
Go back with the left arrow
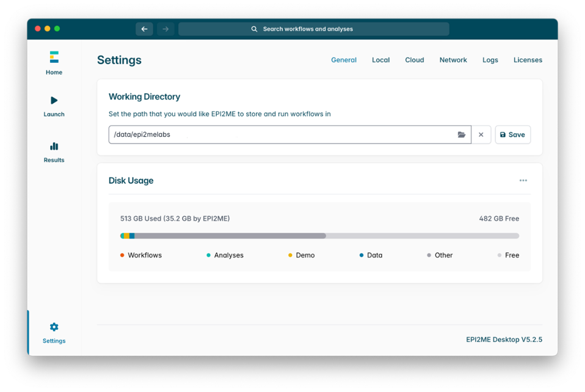(144, 29)
